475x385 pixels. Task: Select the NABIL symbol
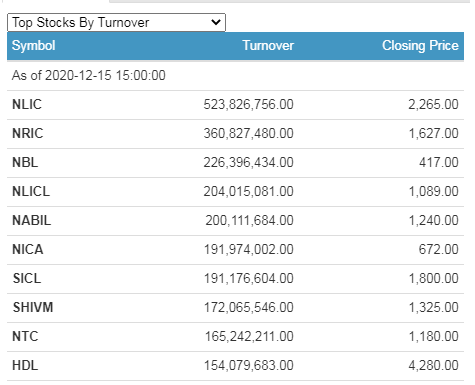[32, 220]
